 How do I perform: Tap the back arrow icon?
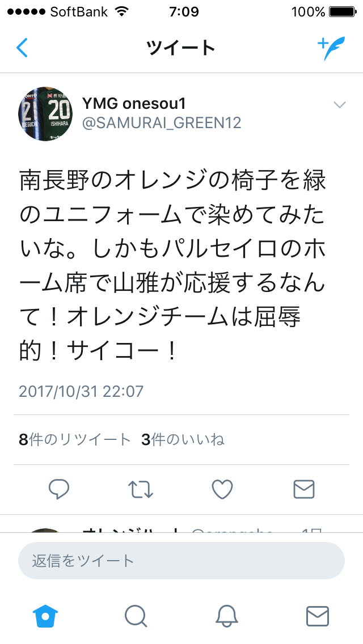[22, 48]
